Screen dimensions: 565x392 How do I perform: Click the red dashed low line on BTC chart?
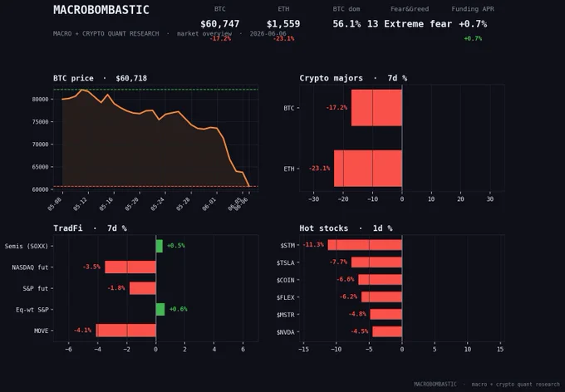point(155,186)
